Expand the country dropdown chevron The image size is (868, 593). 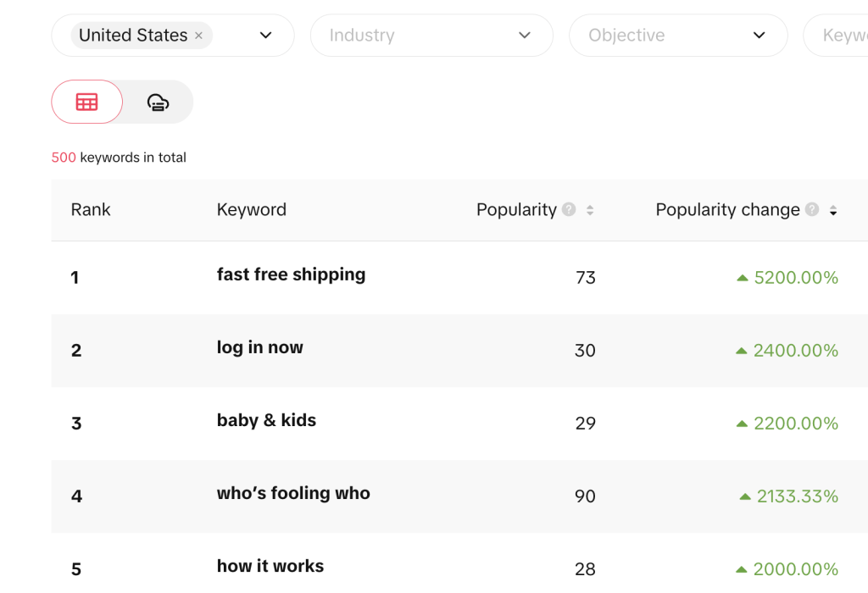tap(265, 36)
